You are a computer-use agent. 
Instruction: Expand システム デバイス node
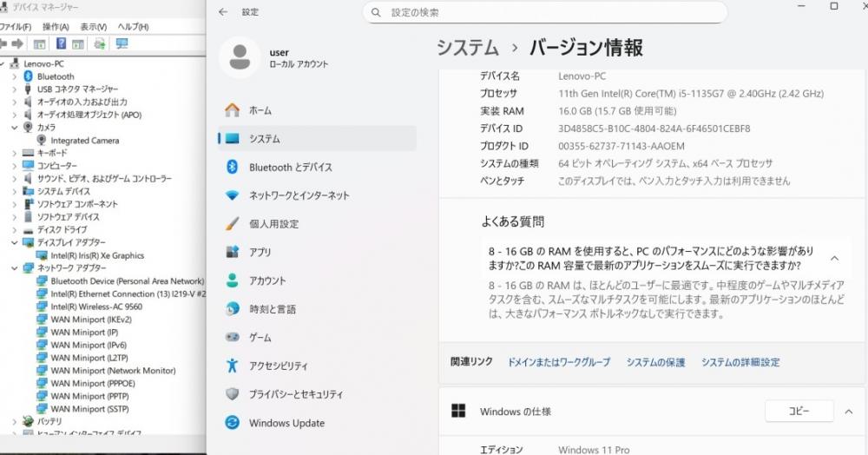[x=15, y=192]
